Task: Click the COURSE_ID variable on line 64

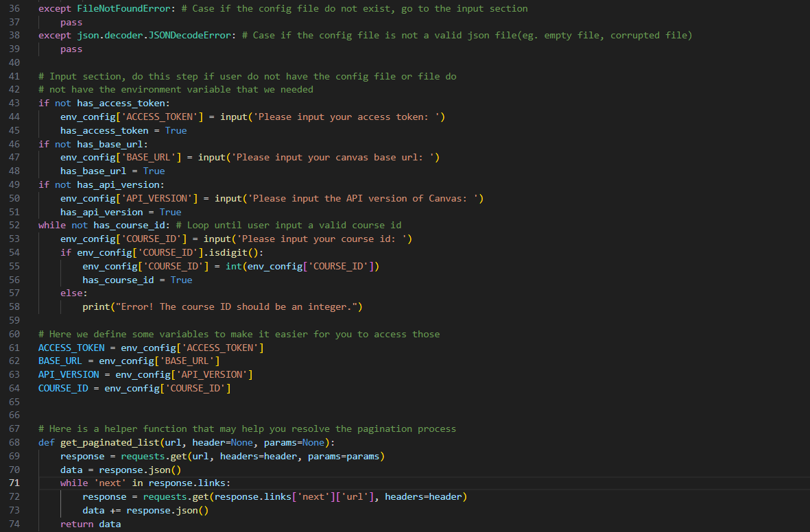Action: point(63,388)
